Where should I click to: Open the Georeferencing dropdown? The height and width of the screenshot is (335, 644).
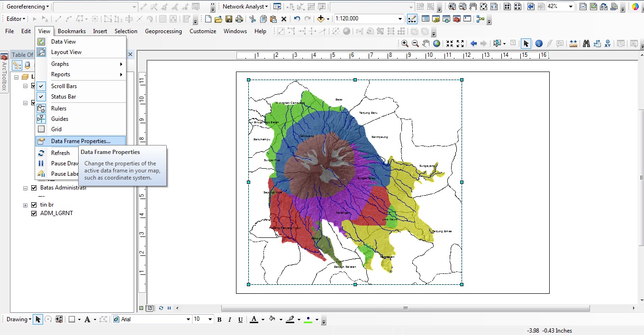[x=27, y=7]
